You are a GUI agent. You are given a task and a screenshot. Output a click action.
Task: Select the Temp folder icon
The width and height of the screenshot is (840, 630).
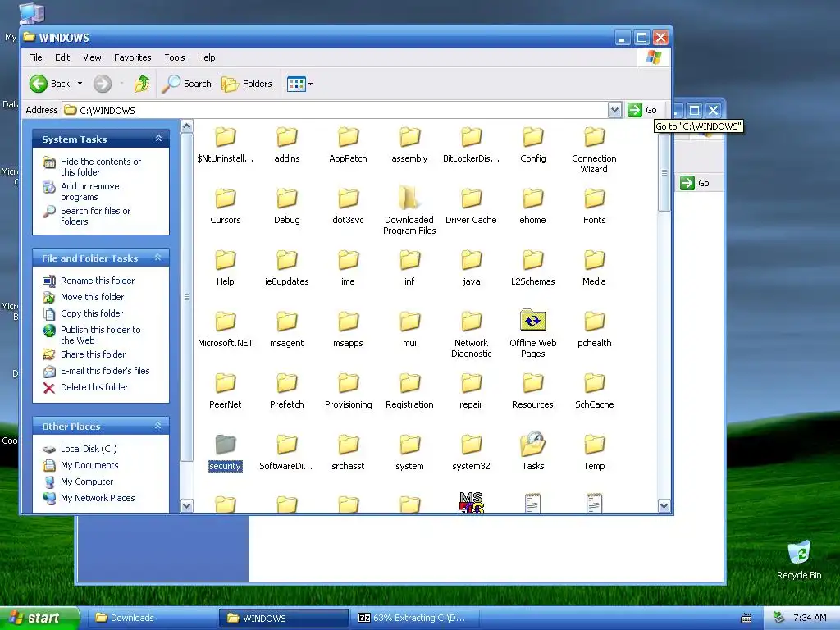coord(594,444)
